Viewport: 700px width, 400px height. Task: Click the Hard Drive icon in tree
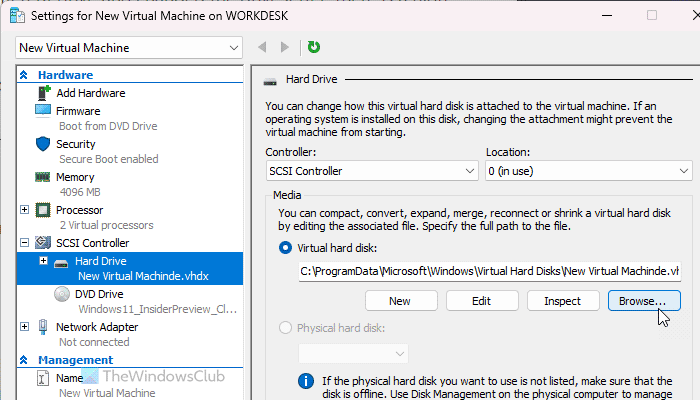(61, 263)
